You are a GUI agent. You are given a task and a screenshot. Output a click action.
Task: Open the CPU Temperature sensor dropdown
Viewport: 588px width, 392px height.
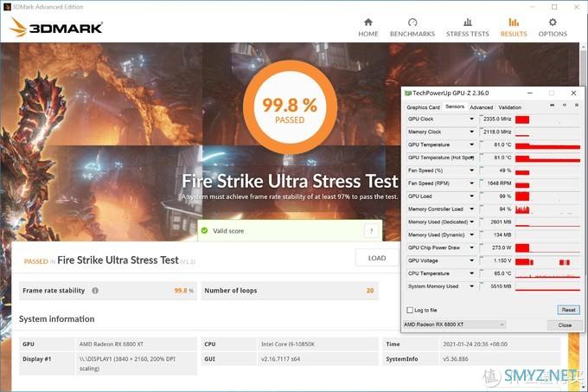click(472, 273)
